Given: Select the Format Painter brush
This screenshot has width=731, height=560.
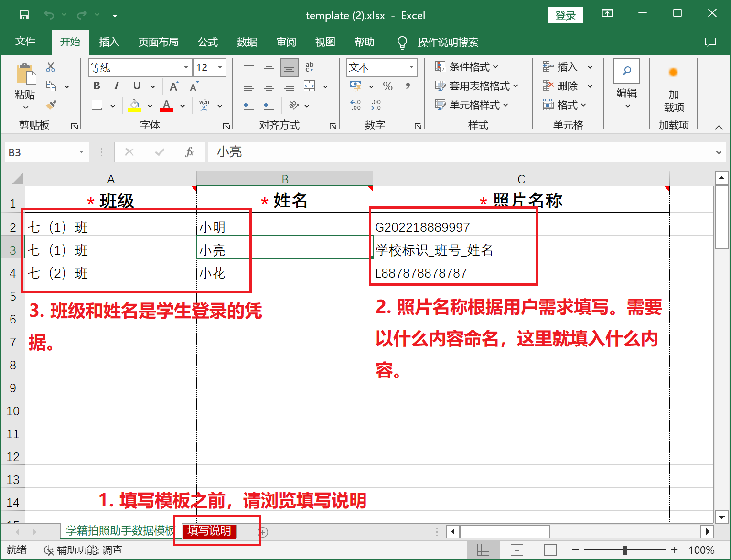Looking at the screenshot, I should pos(51,105).
